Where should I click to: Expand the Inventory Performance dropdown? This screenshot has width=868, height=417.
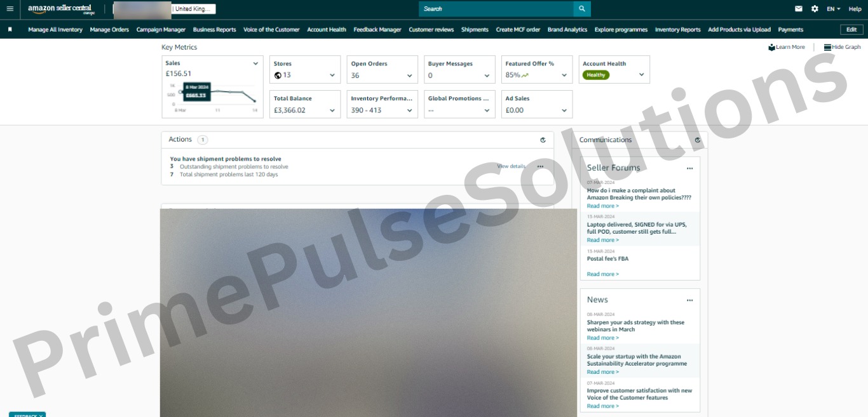[x=409, y=110]
